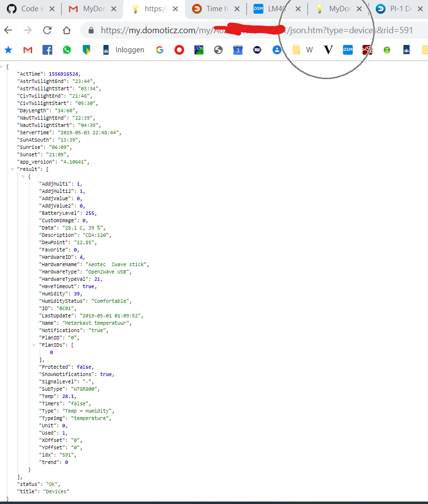Open the yellow note W bookmark
The image size is (428, 504).
pyautogui.click(x=303, y=50)
